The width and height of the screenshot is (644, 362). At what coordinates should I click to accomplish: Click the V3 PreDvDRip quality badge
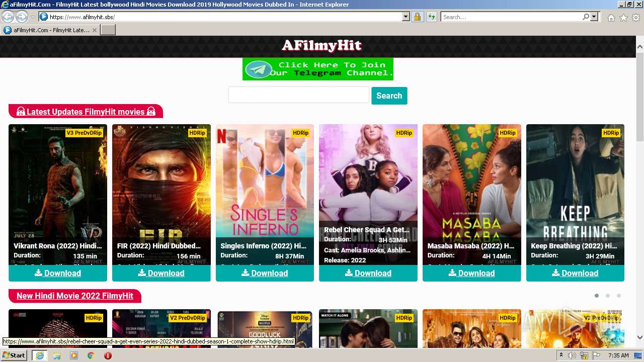84,133
